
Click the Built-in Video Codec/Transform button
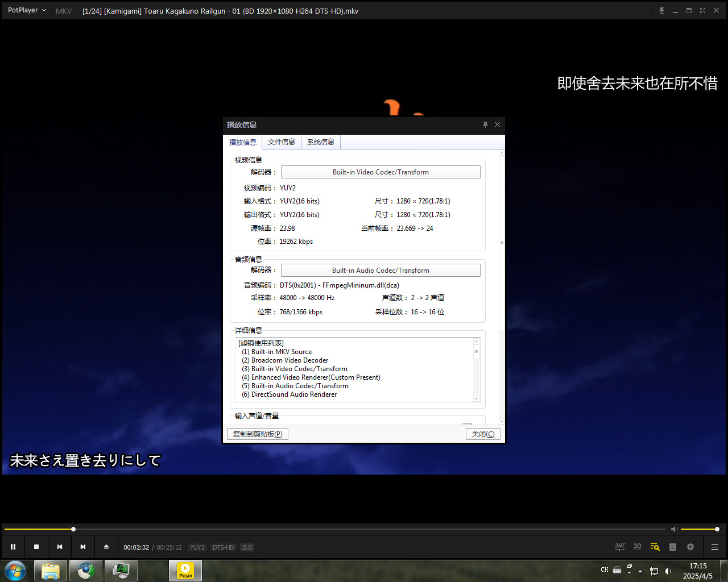click(x=380, y=172)
